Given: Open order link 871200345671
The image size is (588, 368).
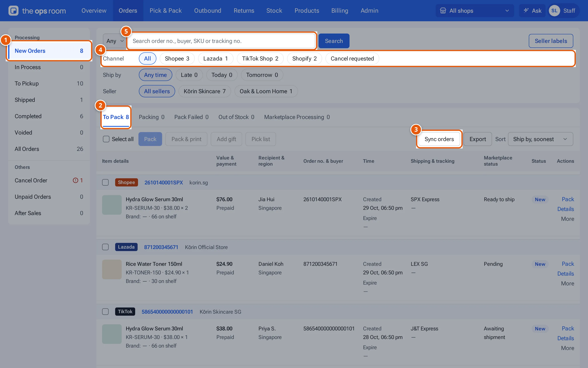Looking at the screenshot, I should (161, 247).
